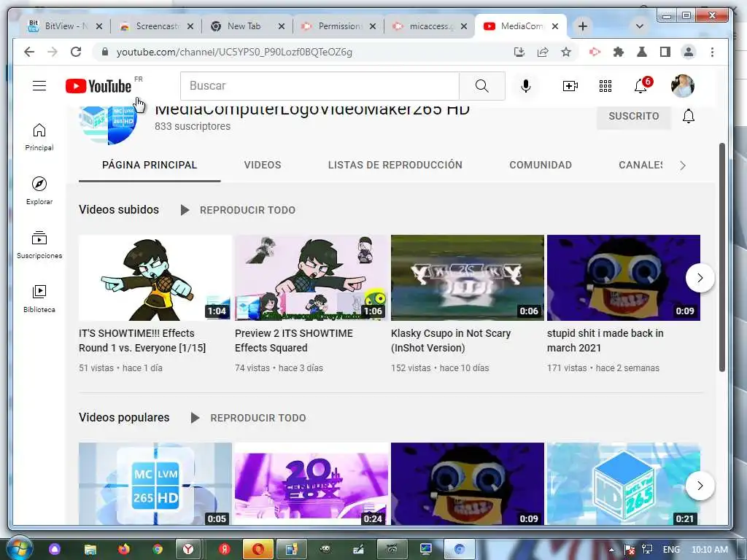Select the PÁGINA PRINCIPAL channel tab
747x560 pixels.
[150, 165]
